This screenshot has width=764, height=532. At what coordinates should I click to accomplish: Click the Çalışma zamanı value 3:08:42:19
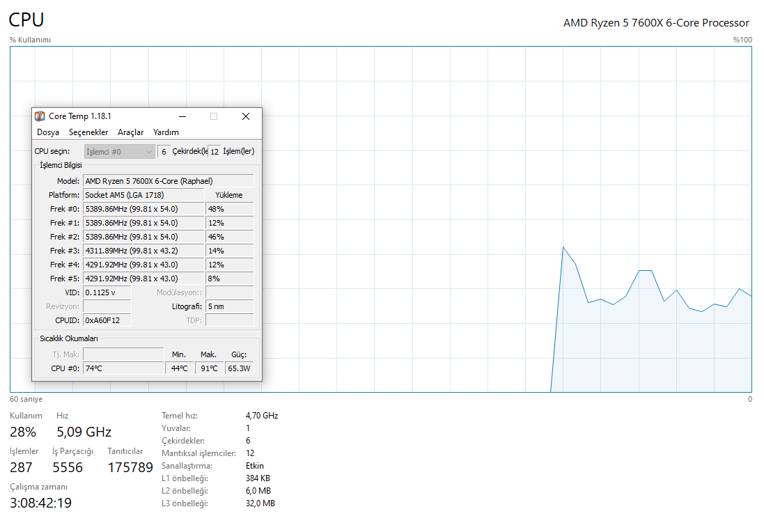pyautogui.click(x=40, y=503)
